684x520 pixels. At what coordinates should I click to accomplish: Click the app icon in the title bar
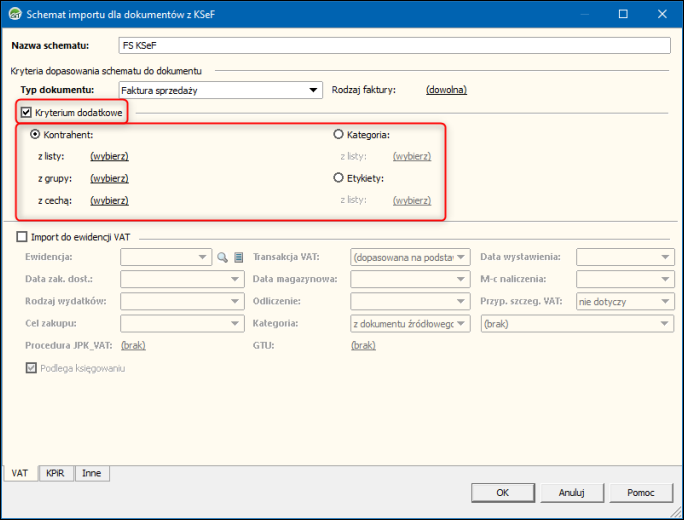tap(15, 14)
